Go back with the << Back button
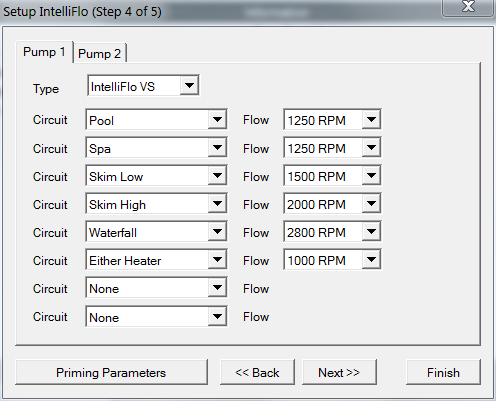 257,372
